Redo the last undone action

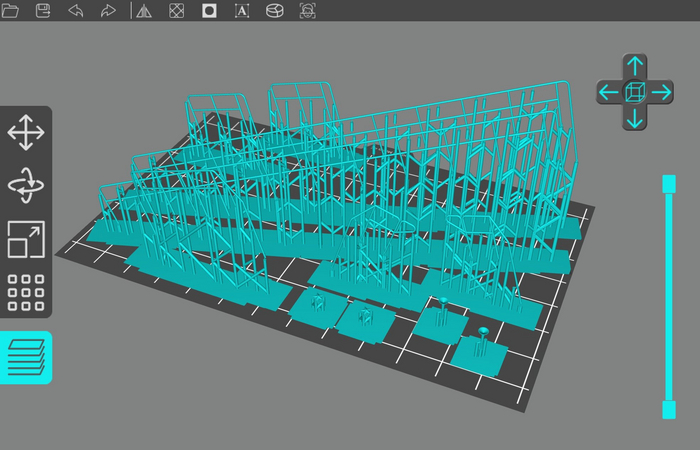(108, 11)
